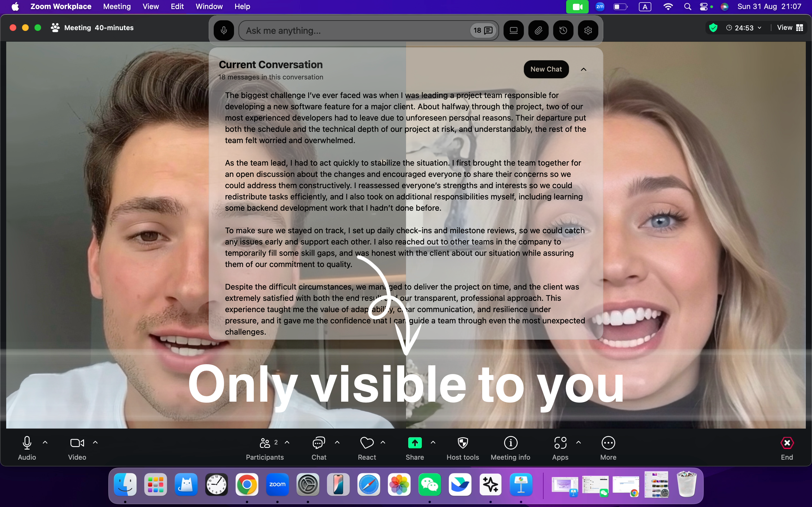This screenshot has height=507, width=812.
Task: Click the microphone button in the AI overlay
Action: point(224,30)
